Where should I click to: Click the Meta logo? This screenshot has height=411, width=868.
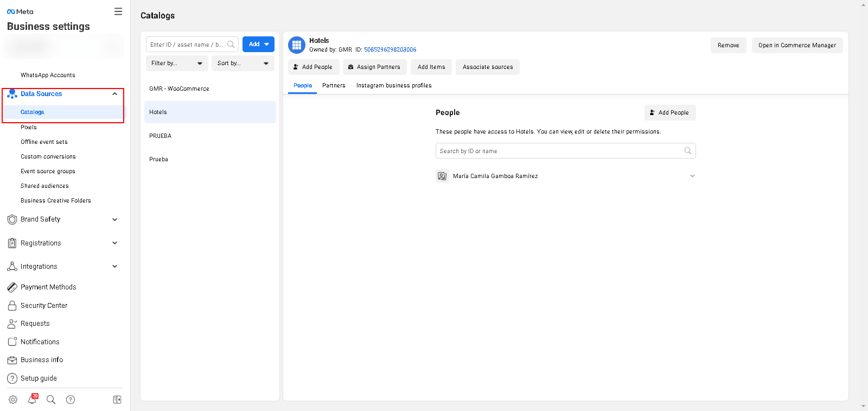[20, 11]
